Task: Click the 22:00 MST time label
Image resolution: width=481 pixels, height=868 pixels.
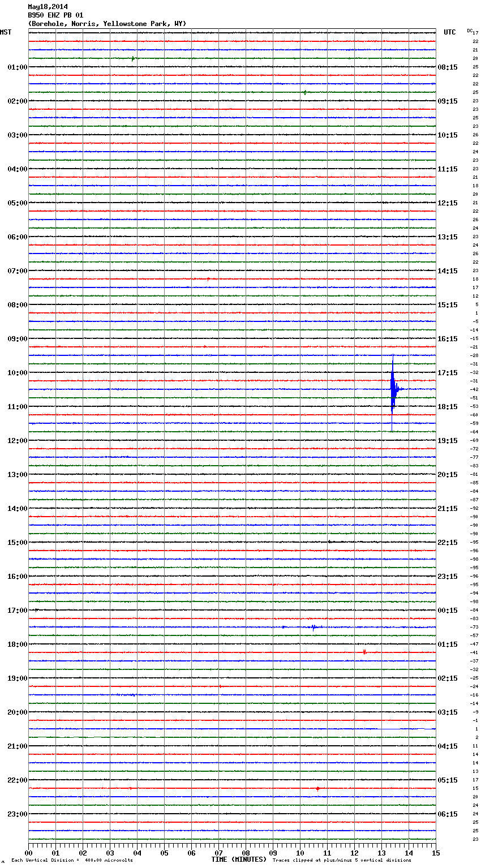Action: click(17, 780)
